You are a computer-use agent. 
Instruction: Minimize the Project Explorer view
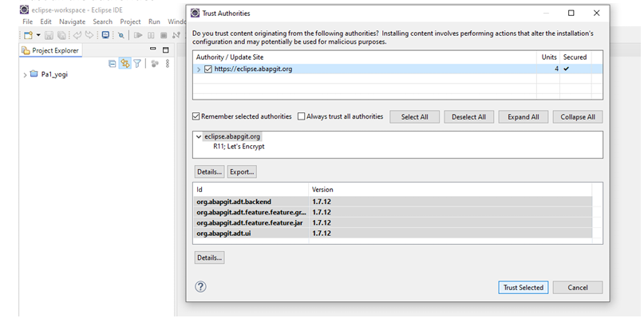point(153,49)
